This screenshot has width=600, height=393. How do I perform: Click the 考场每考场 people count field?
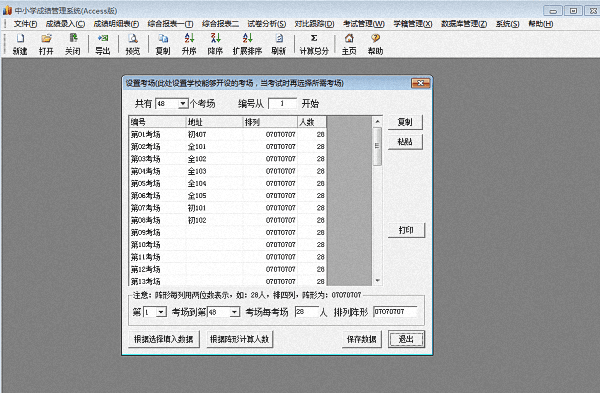coord(307,312)
